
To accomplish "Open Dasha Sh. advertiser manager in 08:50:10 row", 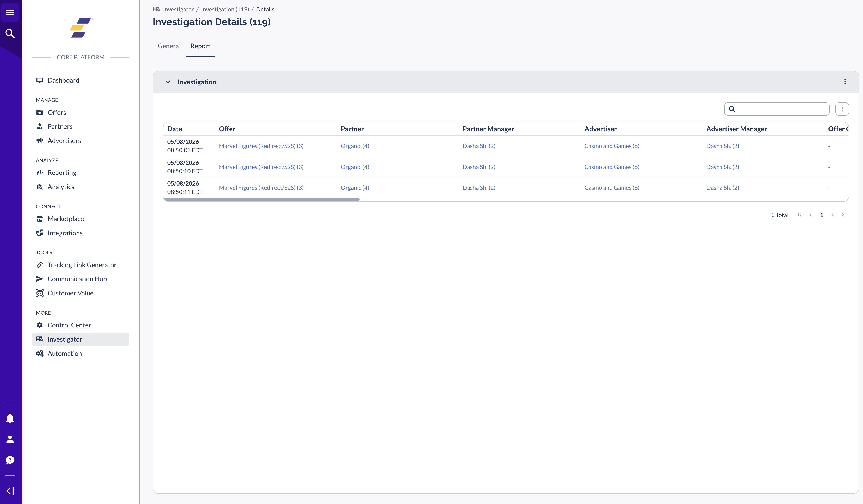I will [723, 167].
